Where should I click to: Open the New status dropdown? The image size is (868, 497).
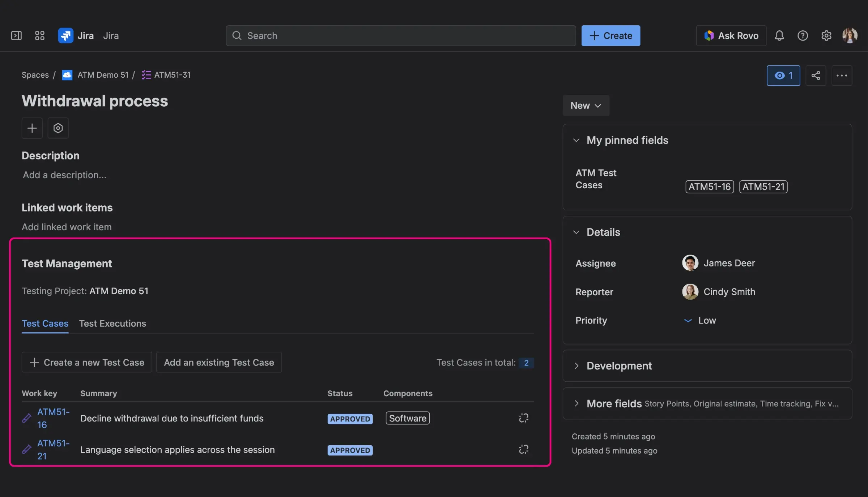pyautogui.click(x=586, y=106)
